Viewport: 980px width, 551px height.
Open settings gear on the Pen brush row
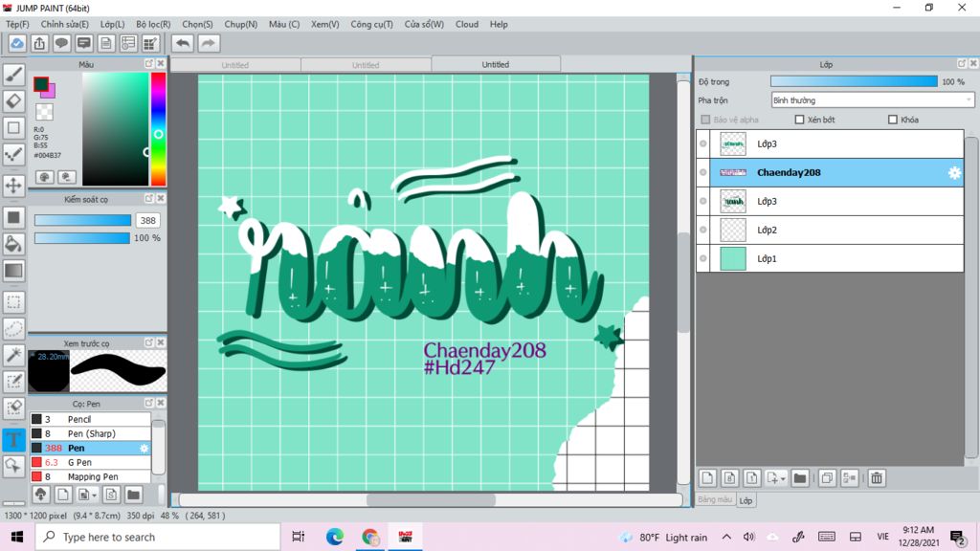(x=144, y=448)
